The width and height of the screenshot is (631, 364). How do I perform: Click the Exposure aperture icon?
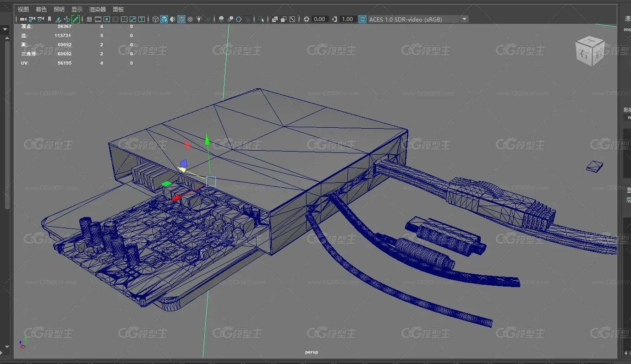[306, 19]
